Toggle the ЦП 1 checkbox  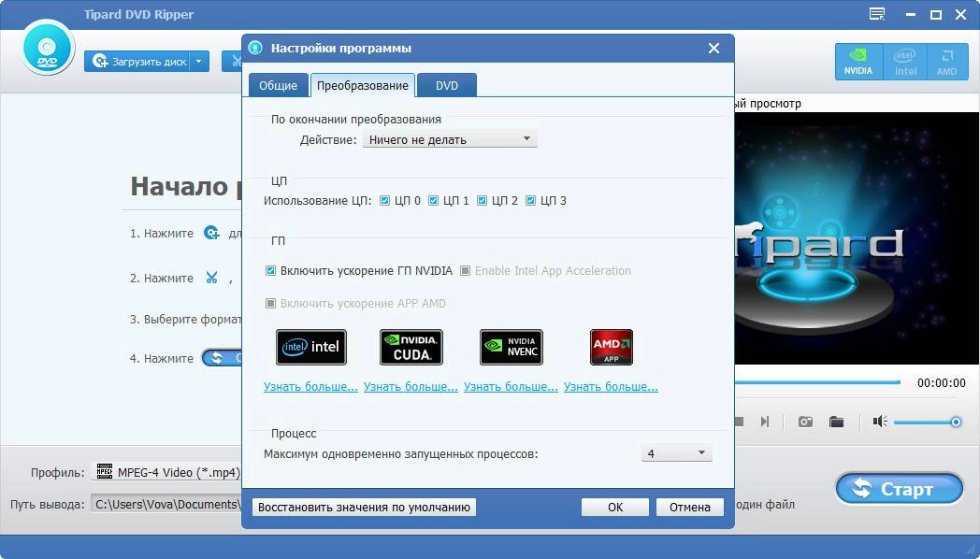coord(433,200)
